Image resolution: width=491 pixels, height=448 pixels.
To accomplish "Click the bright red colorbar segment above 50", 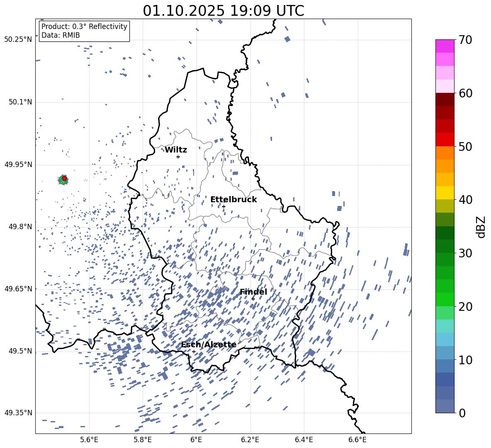I will coord(445,140).
